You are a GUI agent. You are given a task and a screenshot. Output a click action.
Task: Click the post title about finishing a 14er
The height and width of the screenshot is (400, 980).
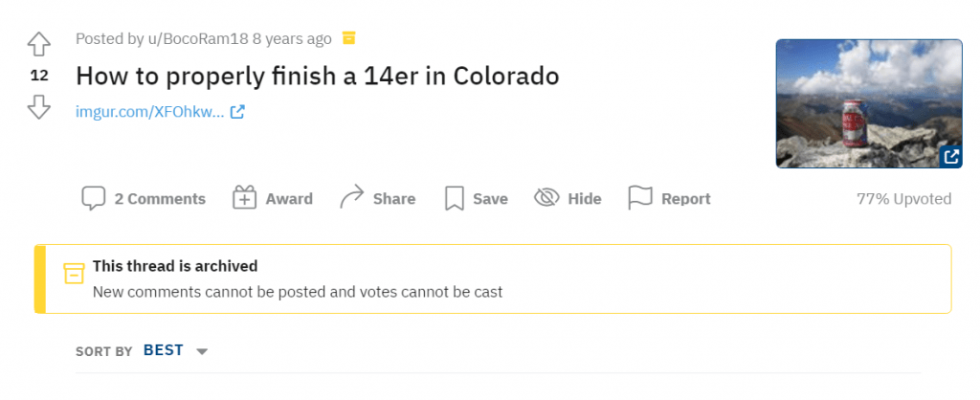[x=317, y=75]
